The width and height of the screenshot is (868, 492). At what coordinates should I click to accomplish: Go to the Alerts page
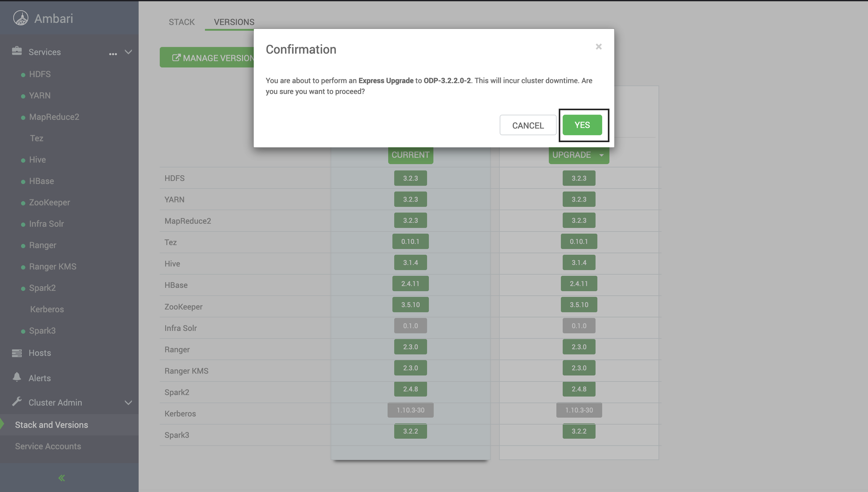coord(40,378)
